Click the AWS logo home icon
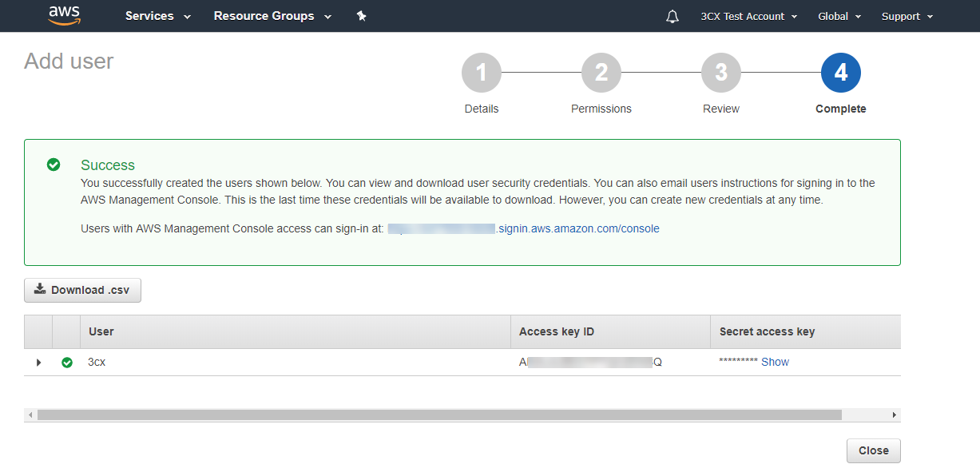The width and height of the screenshot is (980, 464). point(65,15)
